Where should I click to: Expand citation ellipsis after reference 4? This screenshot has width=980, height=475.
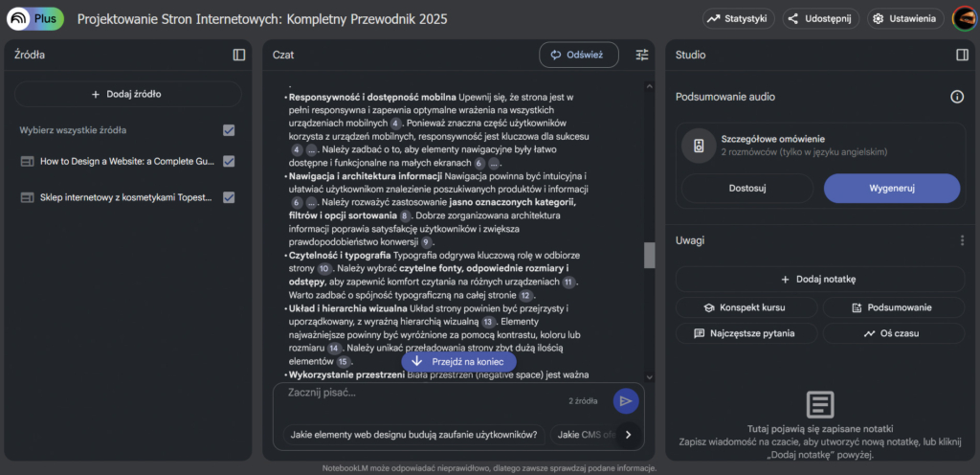point(310,150)
